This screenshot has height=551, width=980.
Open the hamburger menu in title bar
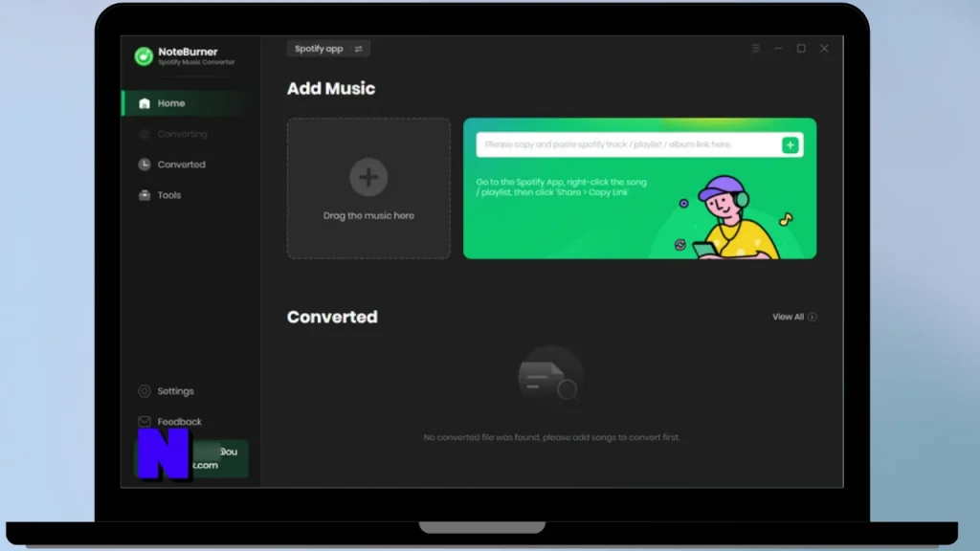click(x=756, y=48)
